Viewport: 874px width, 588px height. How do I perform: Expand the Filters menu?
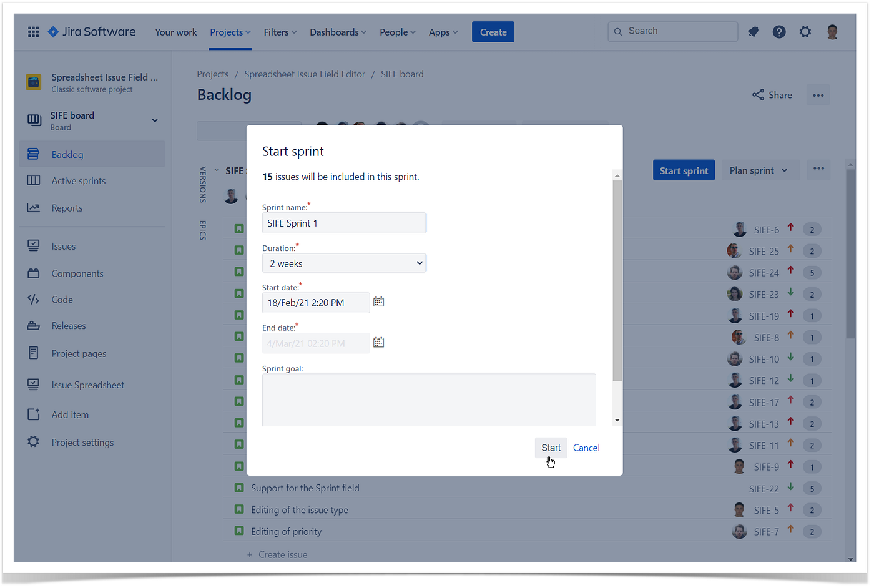click(x=280, y=32)
